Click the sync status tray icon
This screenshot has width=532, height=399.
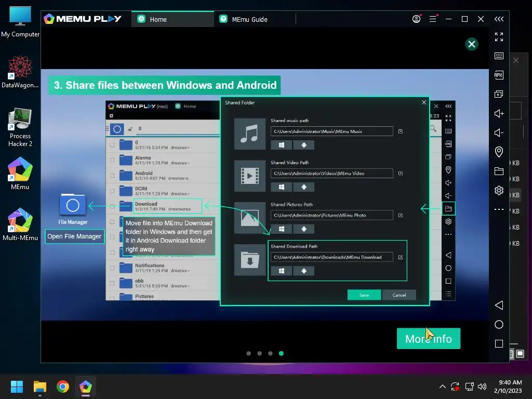(455, 387)
